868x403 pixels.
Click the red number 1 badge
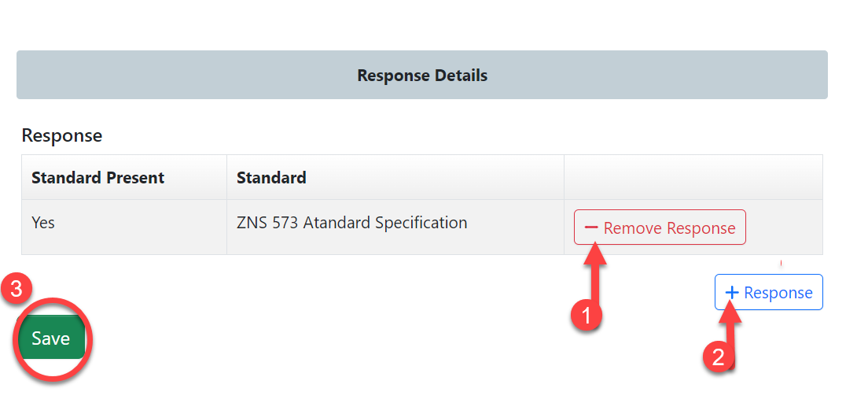[x=586, y=315]
